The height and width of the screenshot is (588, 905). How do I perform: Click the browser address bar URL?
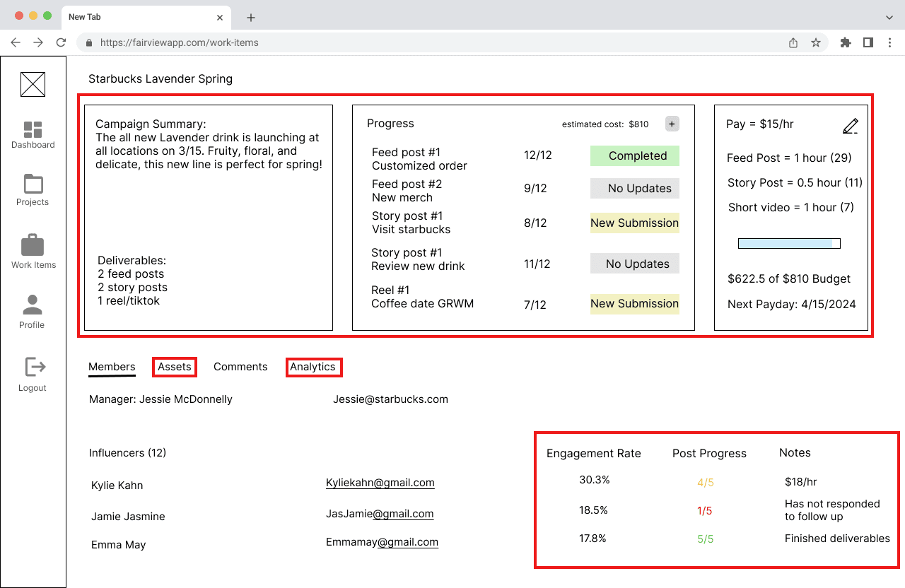pyautogui.click(x=180, y=42)
